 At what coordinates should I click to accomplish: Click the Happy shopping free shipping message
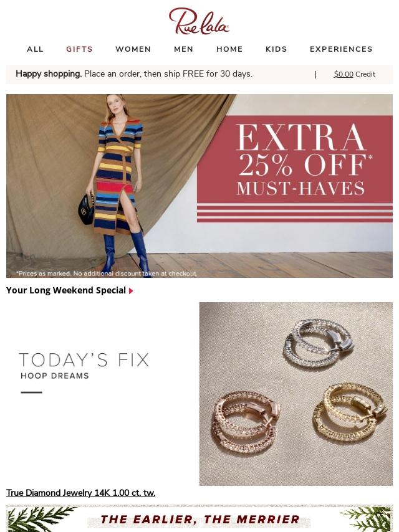[134, 74]
